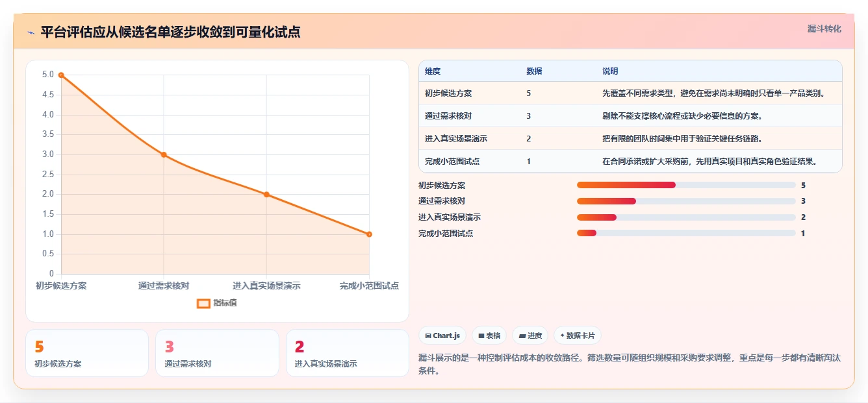Screen dimensions: 868x403
Task: Click the 进度 tag chip
Action: tap(530, 336)
